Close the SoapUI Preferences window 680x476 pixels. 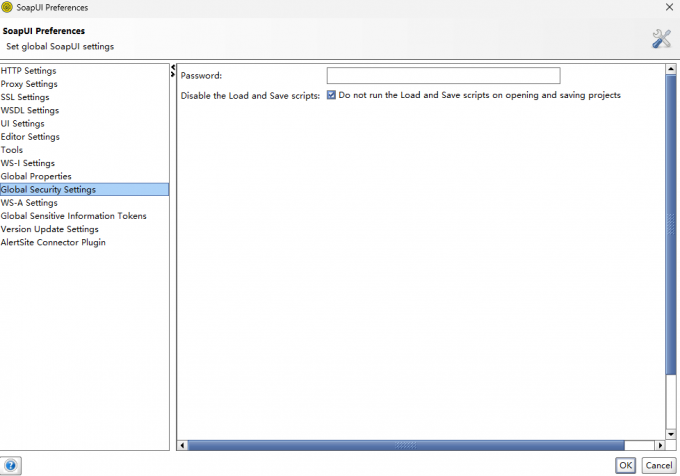click(669, 7)
